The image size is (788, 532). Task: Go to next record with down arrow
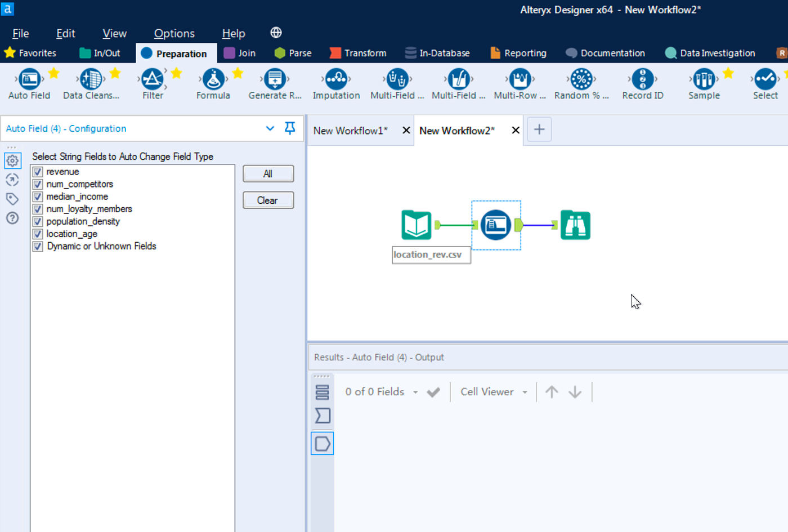click(x=575, y=392)
